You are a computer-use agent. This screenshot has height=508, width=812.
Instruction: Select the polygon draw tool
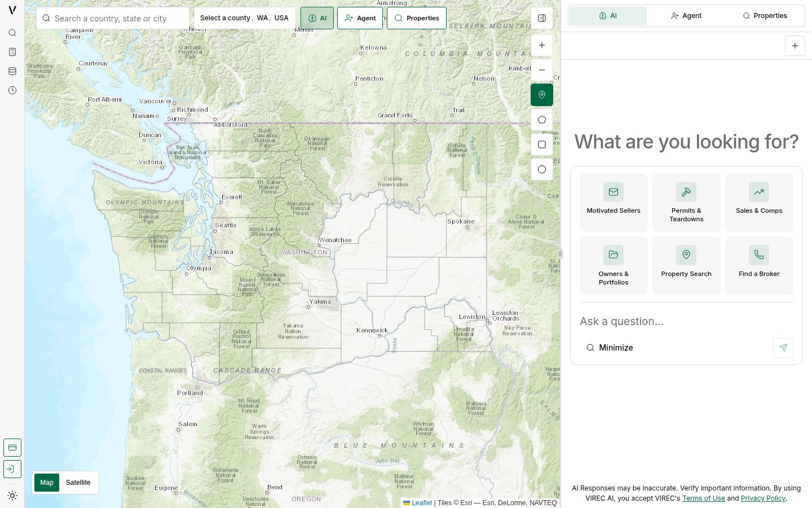542,120
